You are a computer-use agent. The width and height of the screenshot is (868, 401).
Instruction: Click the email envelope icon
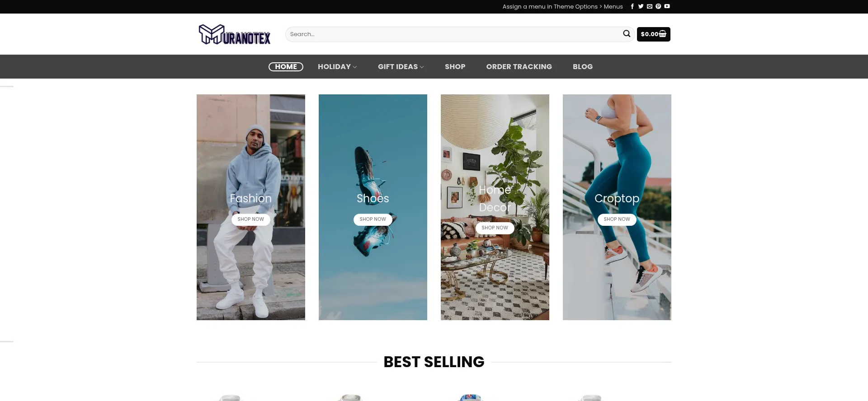tap(650, 6)
